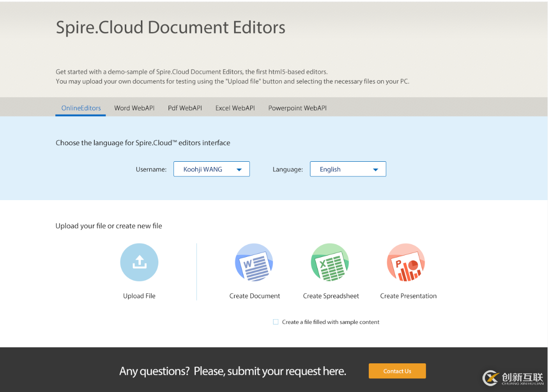Click the Create Document label
This screenshot has width=548, height=392.
click(255, 296)
